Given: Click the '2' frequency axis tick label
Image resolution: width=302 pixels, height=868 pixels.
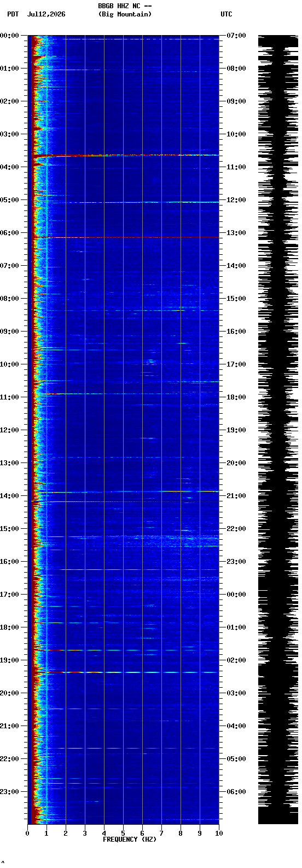Looking at the screenshot, I should pos(66,833).
